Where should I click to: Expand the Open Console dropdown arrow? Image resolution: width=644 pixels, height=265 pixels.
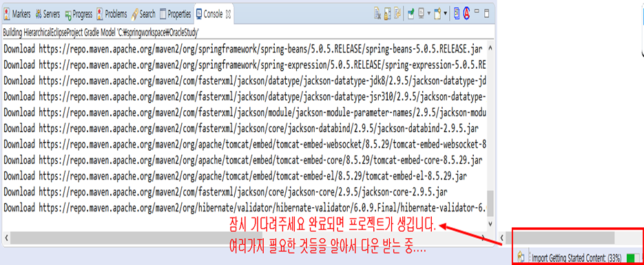(445, 13)
